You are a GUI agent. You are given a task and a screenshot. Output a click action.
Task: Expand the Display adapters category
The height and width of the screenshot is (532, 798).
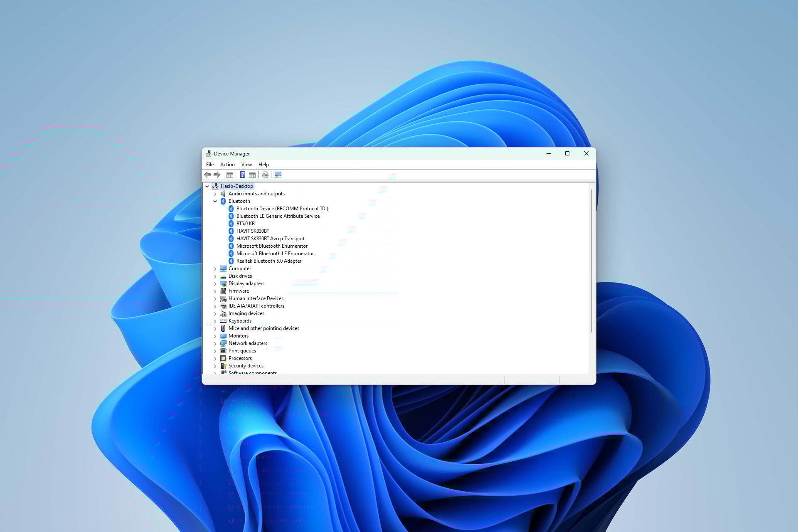[x=215, y=283]
